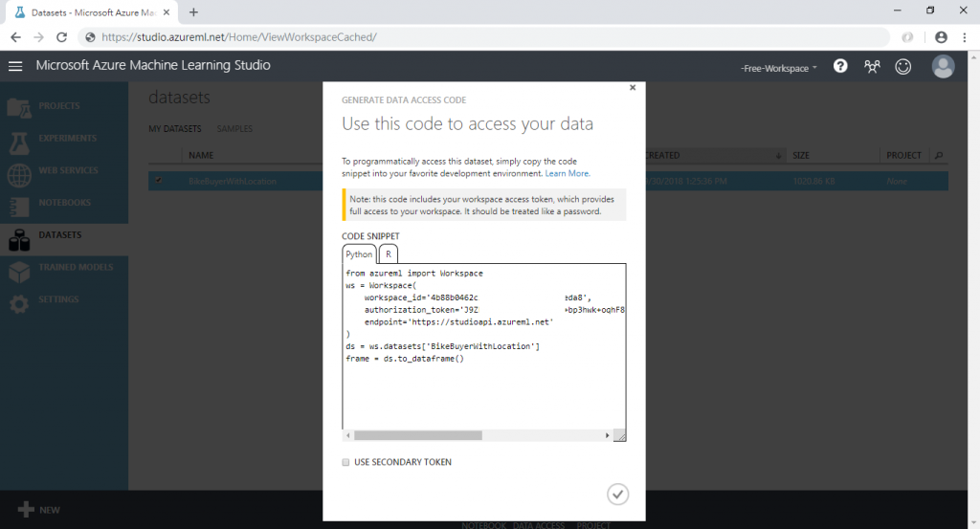
Task: Click the address bar URL
Action: 238,37
